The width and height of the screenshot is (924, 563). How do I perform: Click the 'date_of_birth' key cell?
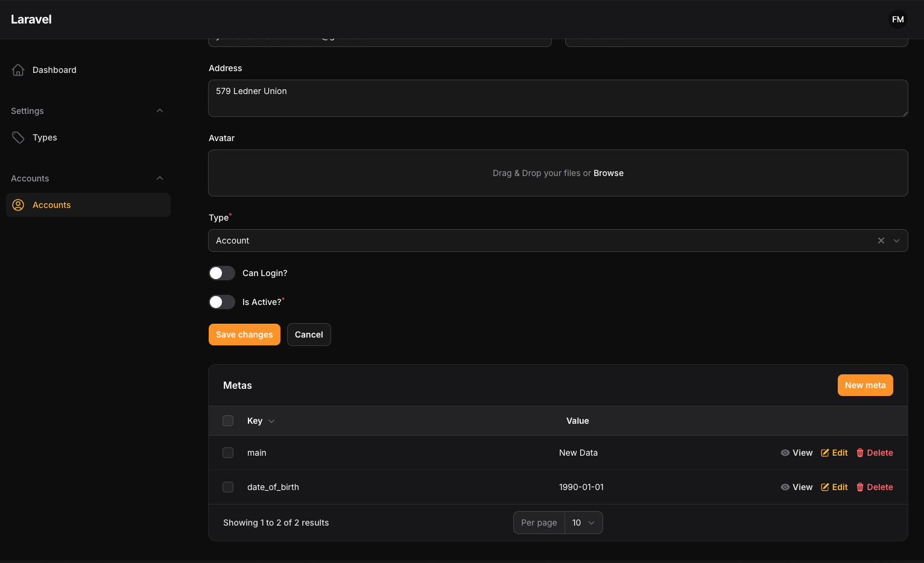coord(273,487)
